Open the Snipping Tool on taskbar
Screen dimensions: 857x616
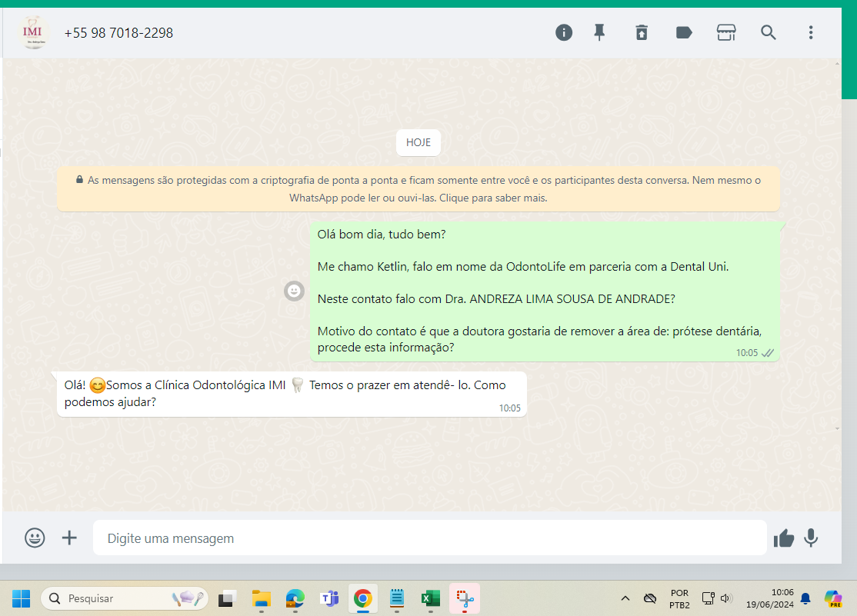pos(465,598)
